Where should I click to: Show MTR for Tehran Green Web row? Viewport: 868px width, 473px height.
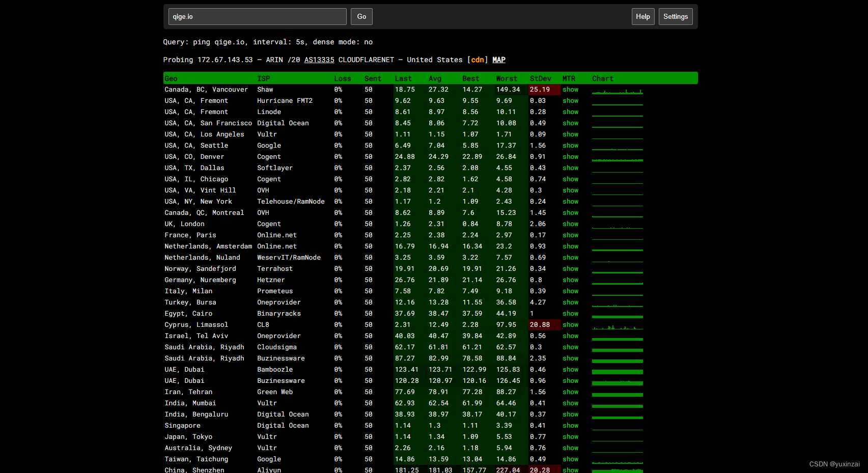(571, 392)
